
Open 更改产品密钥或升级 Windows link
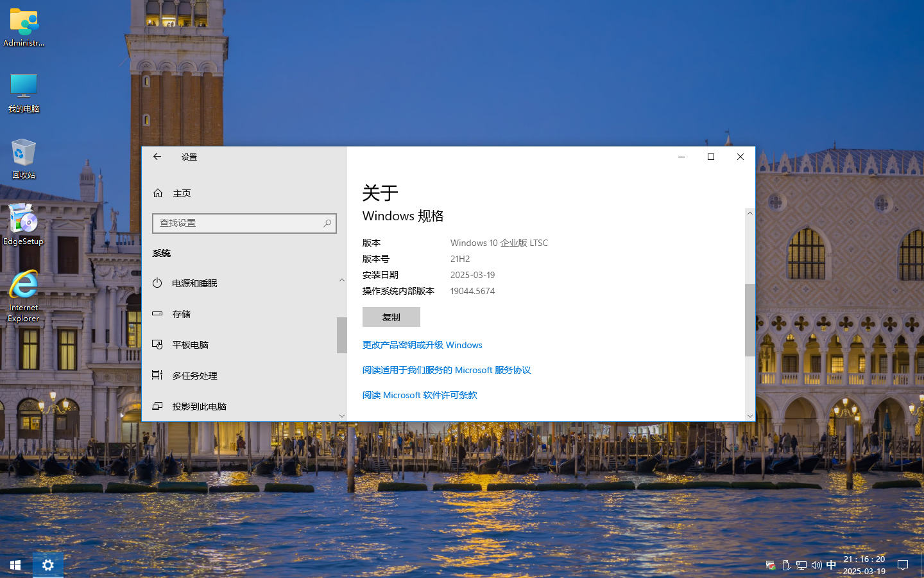click(422, 345)
